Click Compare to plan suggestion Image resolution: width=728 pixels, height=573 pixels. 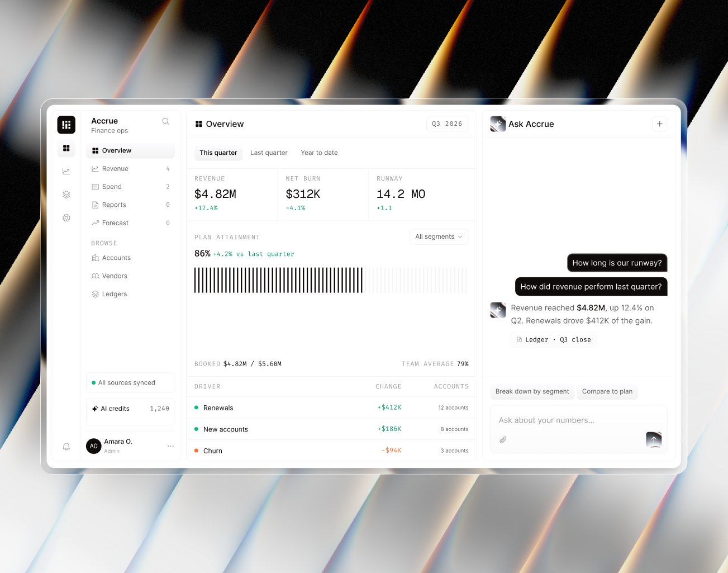click(607, 391)
